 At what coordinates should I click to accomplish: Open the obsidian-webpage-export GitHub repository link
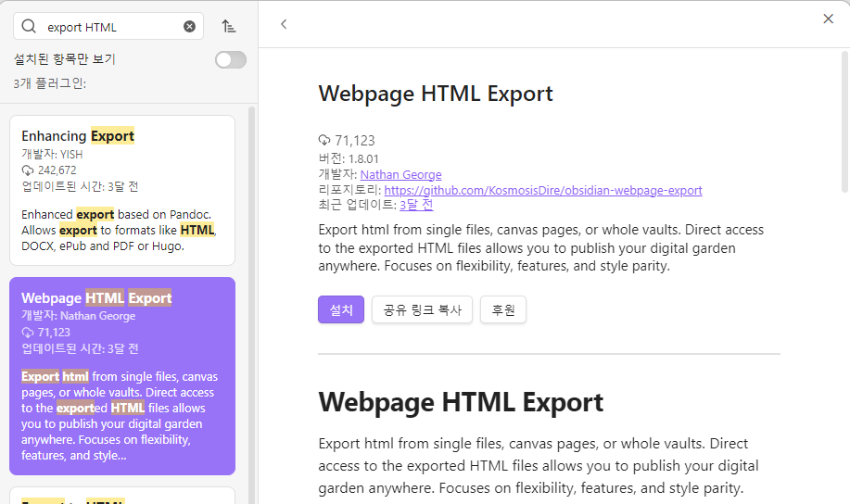pos(543,190)
